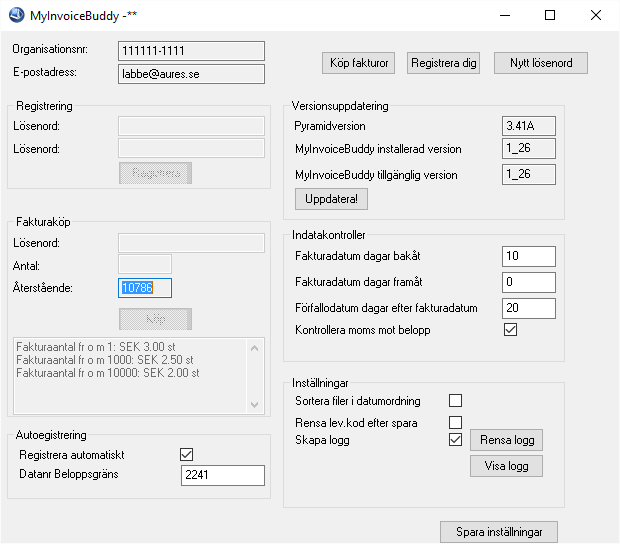This screenshot has width=620, height=544.
Task: Click the Organisationsnr input field
Action: coord(191,51)
